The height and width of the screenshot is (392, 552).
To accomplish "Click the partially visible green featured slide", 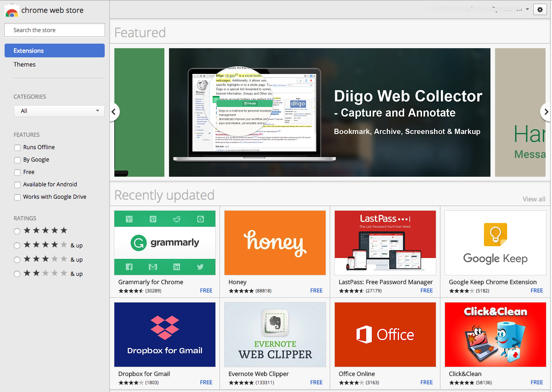I will (139, 112).
